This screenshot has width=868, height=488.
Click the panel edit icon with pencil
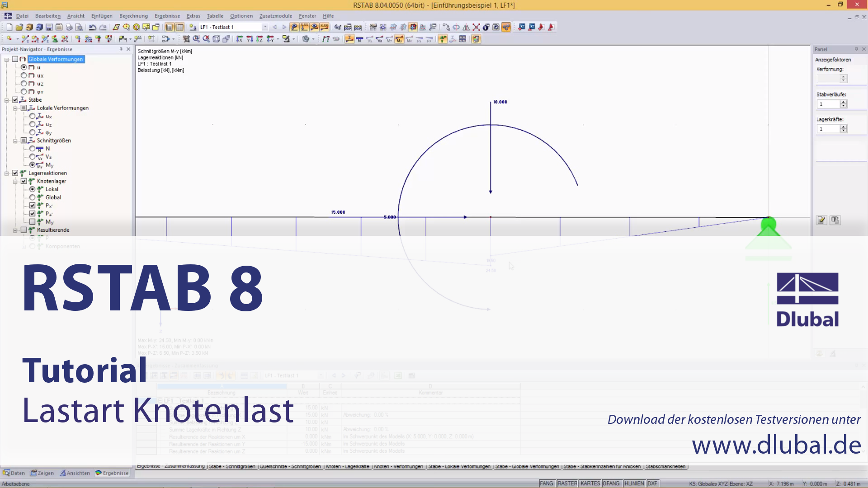tap(821, 220)
